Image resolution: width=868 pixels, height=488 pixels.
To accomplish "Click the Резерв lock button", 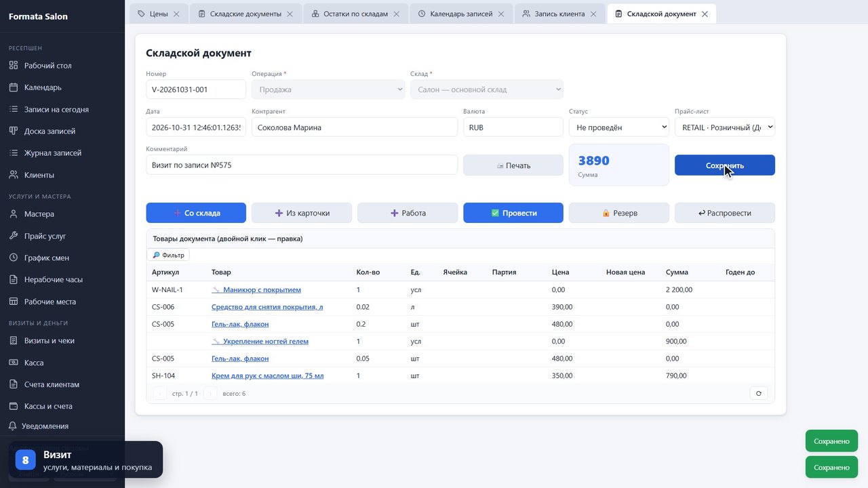I will tap(619, 213).
